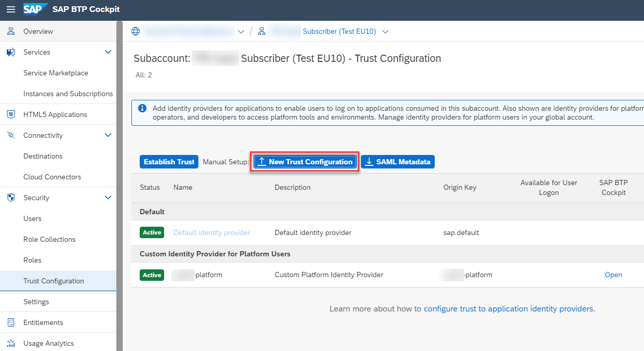This screenshot has height=351, width=644.
Task: Click Active status of custom platform provider
Action: [x=152, y=275]
